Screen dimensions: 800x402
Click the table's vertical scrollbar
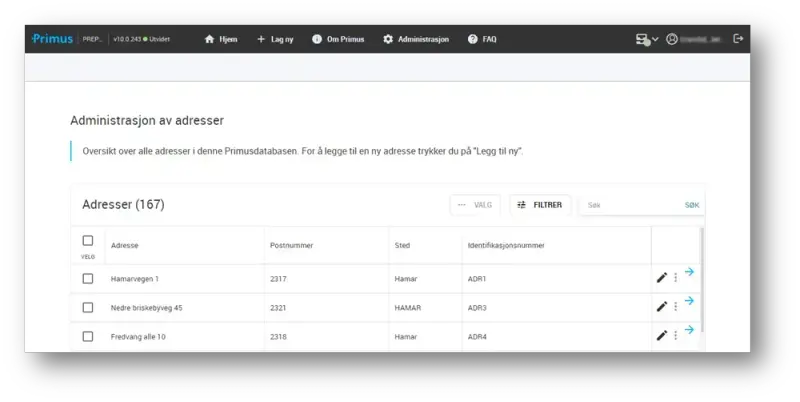point(701,280)
